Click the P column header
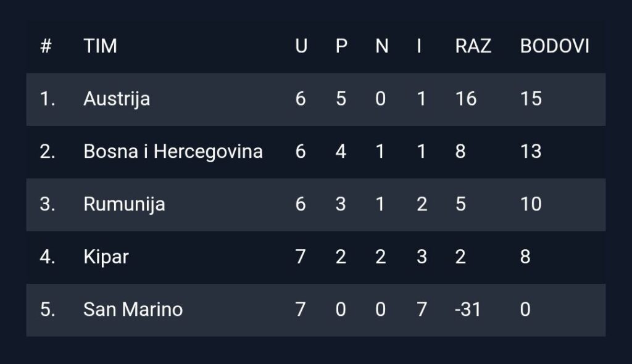632x364 pixels. tap(341, 46)
